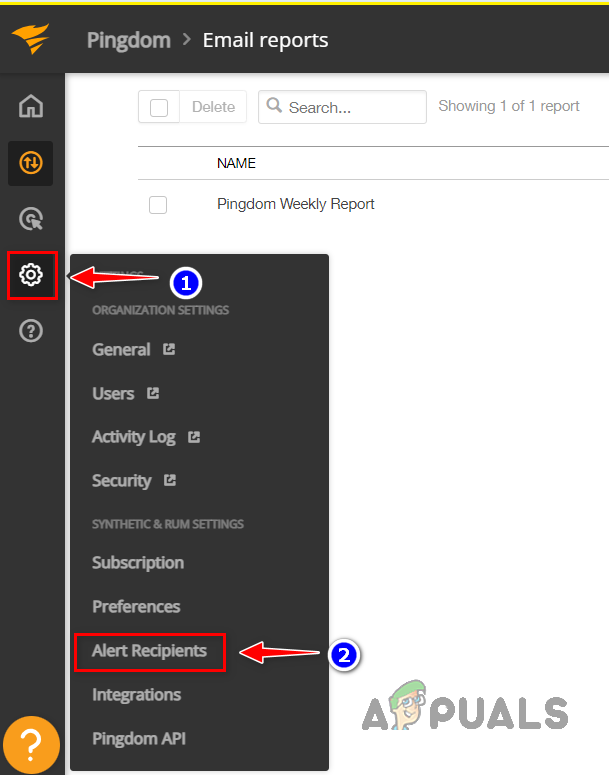Open Integrations from the settings menu
609x775 pixels.
(x=136, y=694)
